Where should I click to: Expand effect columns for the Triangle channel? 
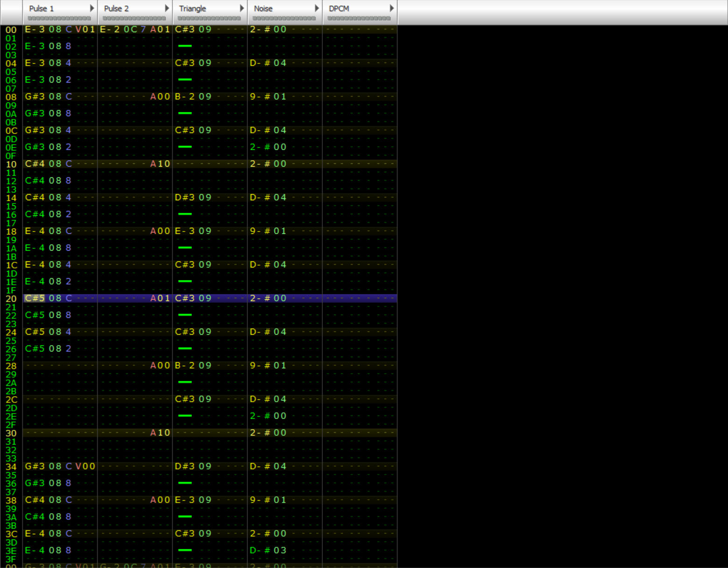(x=242, y=8)
